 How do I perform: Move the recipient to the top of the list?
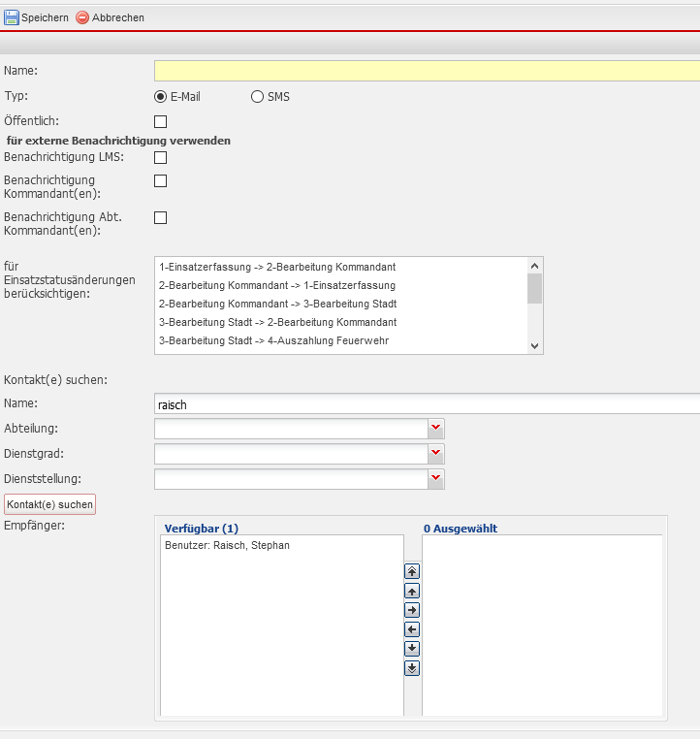tap(412, 571)
